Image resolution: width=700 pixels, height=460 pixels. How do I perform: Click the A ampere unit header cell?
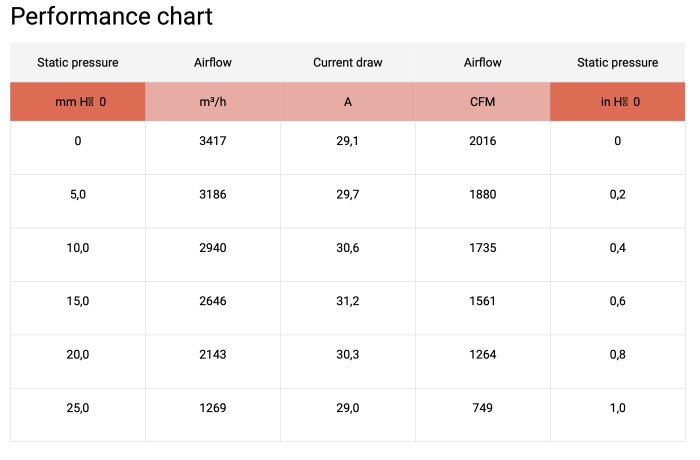point(348,102)
